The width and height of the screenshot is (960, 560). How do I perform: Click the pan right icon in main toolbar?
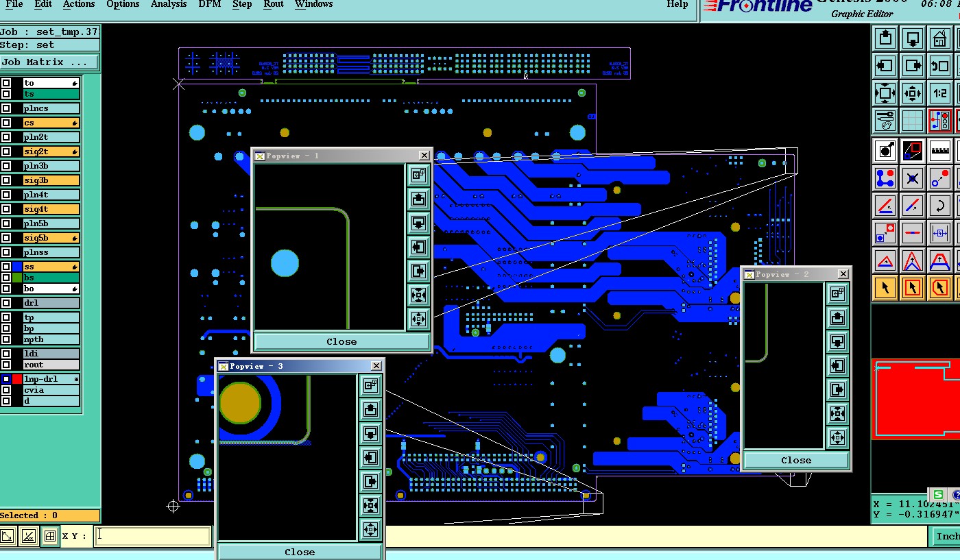(x=913, y=66)
